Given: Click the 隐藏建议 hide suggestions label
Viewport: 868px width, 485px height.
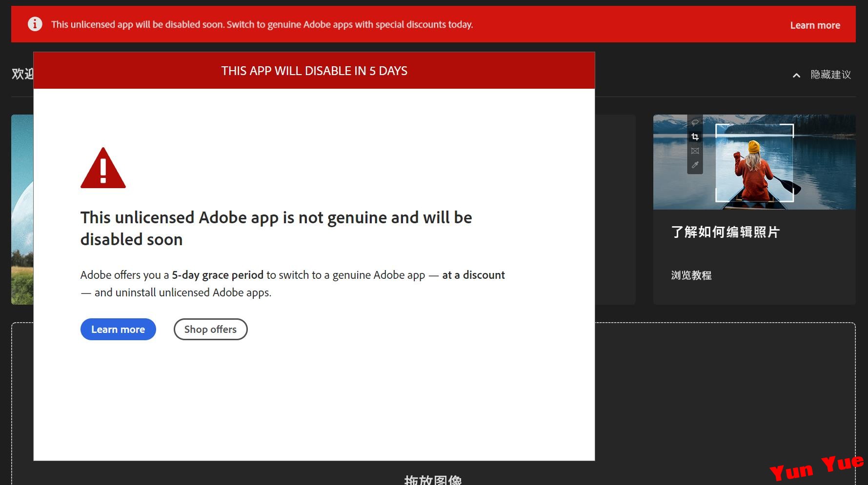Looking at the screenshot, I should click(830, 75).
